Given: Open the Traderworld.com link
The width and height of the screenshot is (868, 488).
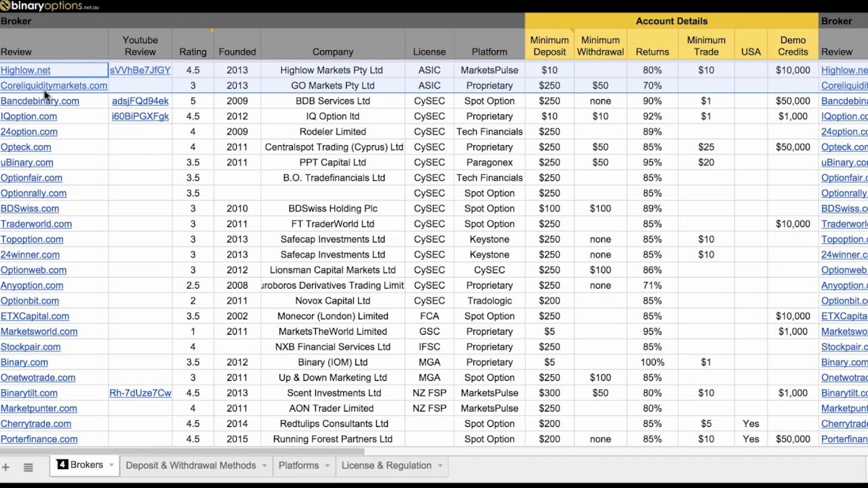Looking at the screenshot, I should click(x=36, y=224).
